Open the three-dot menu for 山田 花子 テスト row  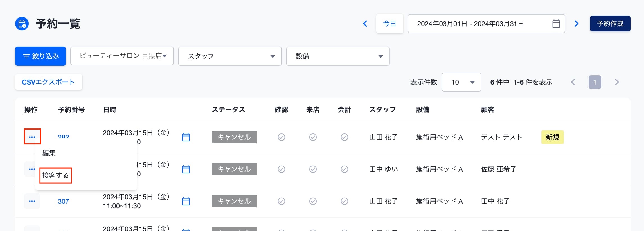click(x=32, y=137)
